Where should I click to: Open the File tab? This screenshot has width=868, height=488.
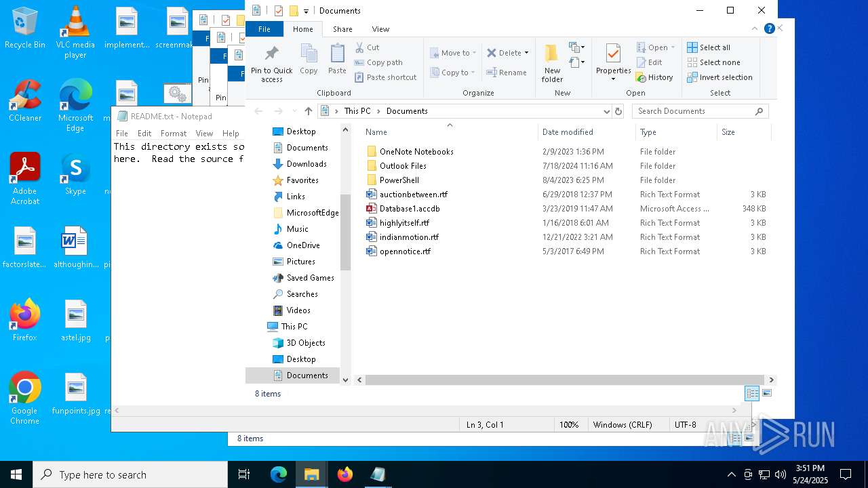point(264,29)
